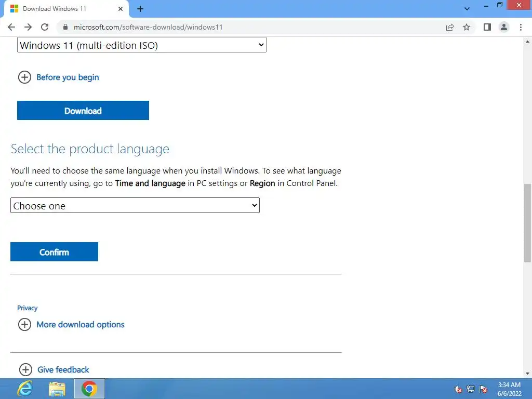The height and width of the screenshot is (399, 532).
Task: Open Windows 11 multi-edition ISO dropdown
Action: (x=142, y=45)
